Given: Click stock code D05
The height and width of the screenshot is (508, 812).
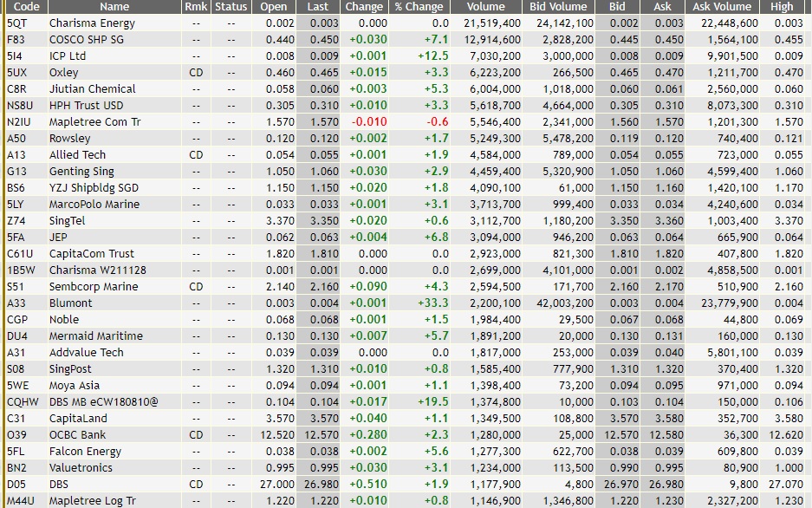Looking at the screenshot, I should 16,485.
